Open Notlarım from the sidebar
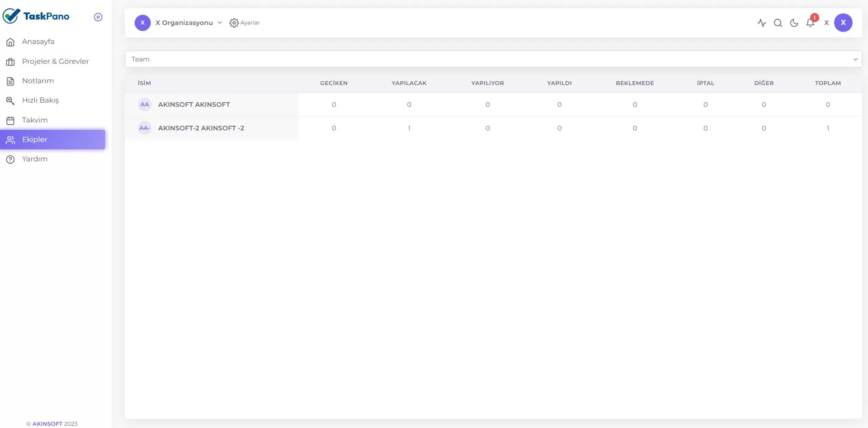The width and height of the screenshot is (868, 428). point(38,81)
